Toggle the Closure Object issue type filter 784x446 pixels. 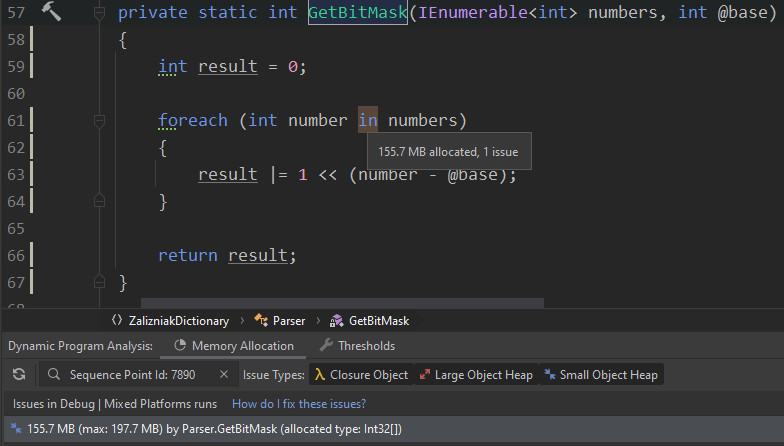(361, 374)
